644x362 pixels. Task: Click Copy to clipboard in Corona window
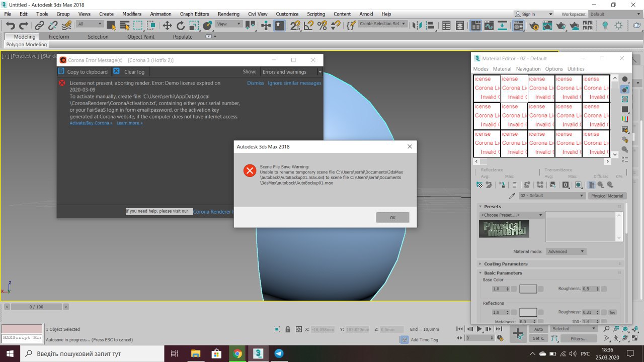coord(83,72)
